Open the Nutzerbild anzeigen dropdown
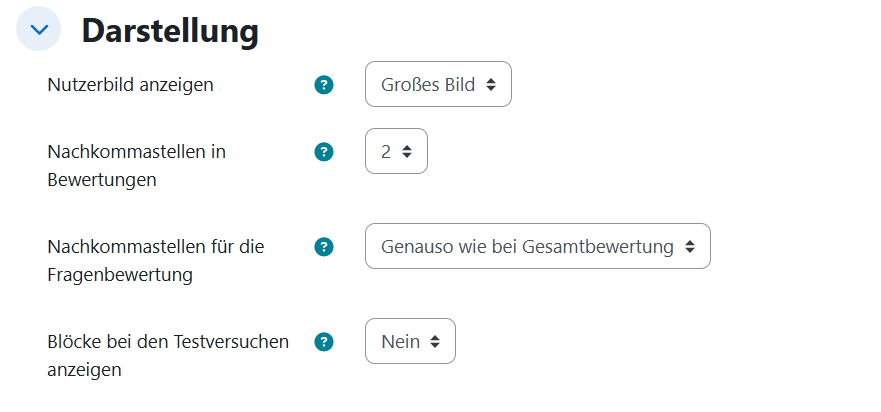881x412 pixels. coord(438,85)
